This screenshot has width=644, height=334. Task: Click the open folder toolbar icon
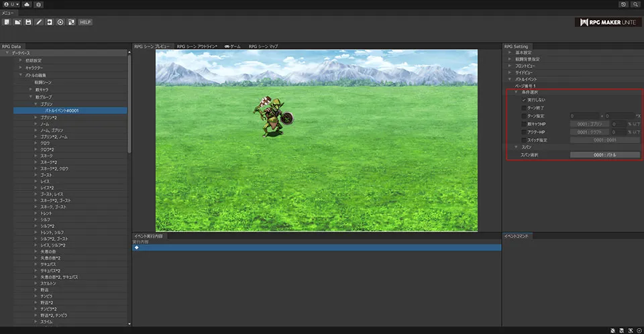[x=17, y=22]
